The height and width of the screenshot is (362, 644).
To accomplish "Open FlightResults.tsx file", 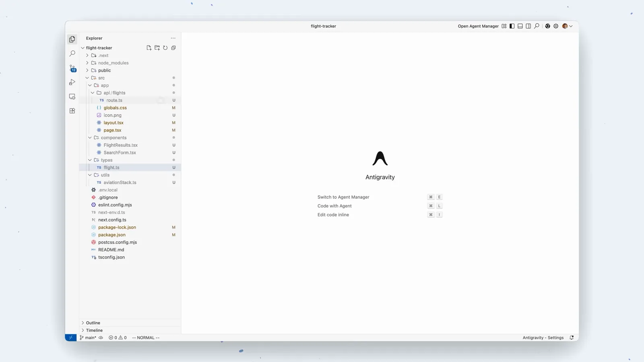I will (130, 145).
